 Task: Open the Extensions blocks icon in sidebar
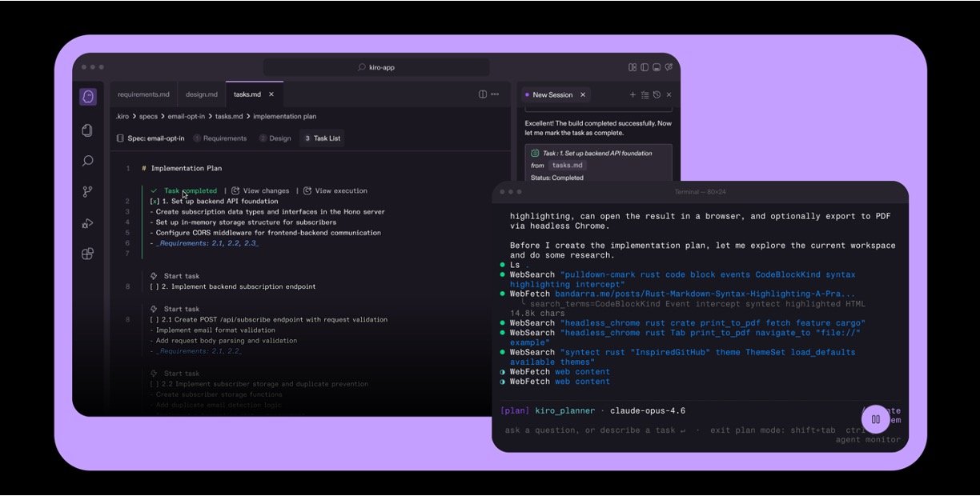click(x=88, y=254)
